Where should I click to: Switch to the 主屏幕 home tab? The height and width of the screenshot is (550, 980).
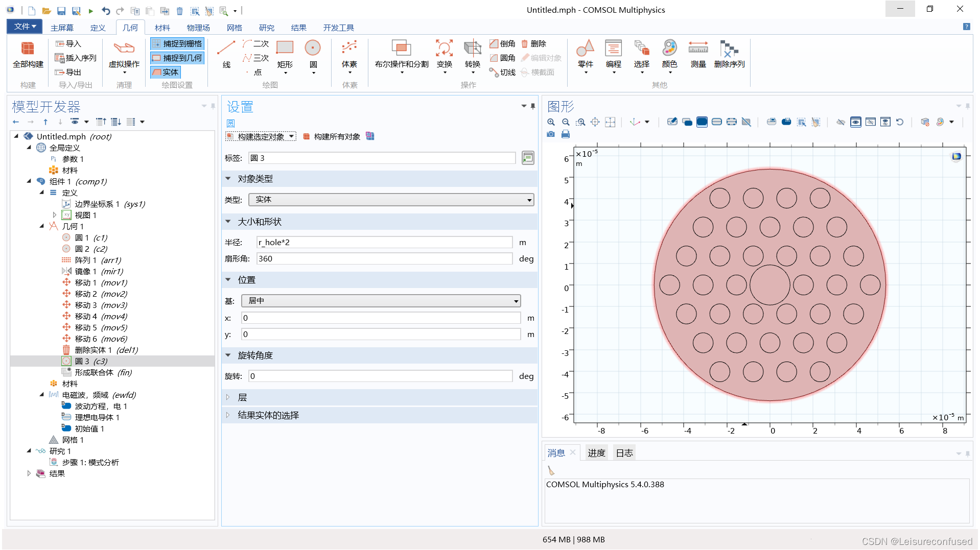[x=62, y=28]
